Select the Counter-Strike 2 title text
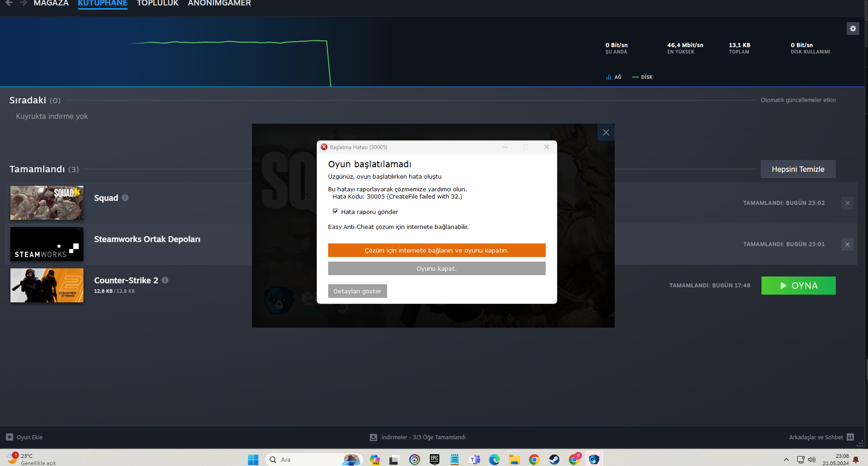 (x=126, y=281)
